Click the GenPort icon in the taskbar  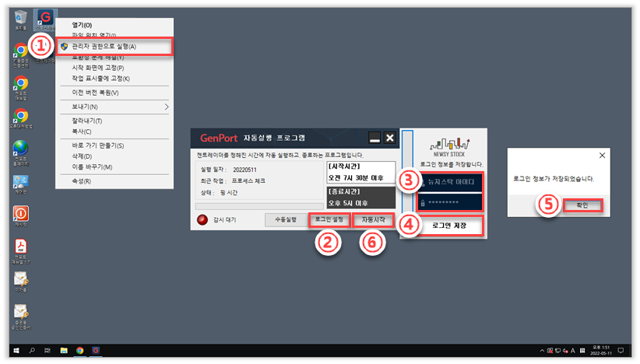[96, 351]
